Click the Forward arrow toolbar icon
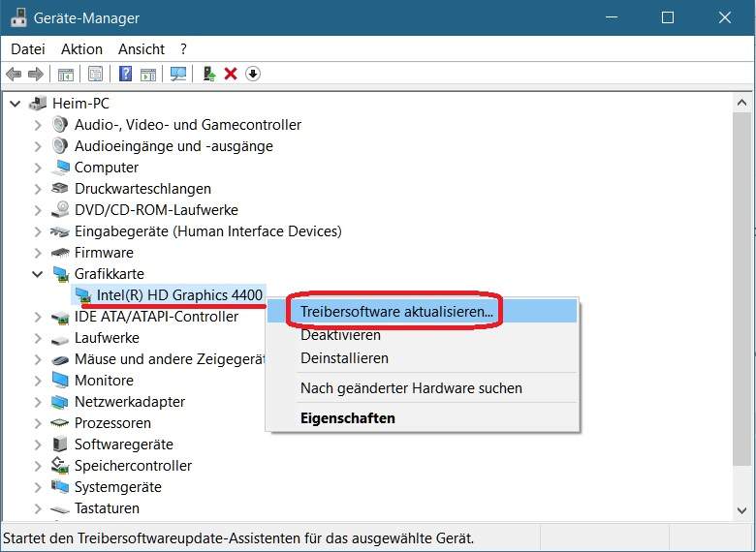This screenshot has height=552, width=756. [x=36, y=75]
